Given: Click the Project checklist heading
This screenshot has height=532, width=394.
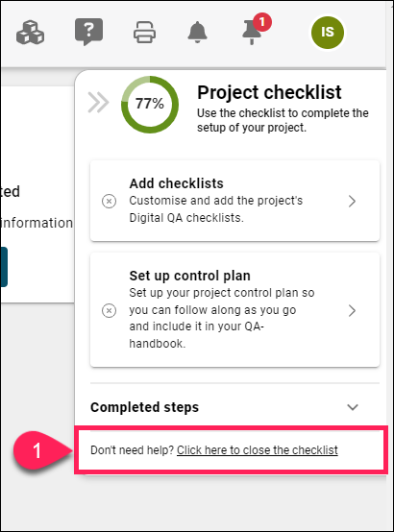Looking at the screenshot, I should [x=269, y=92].
